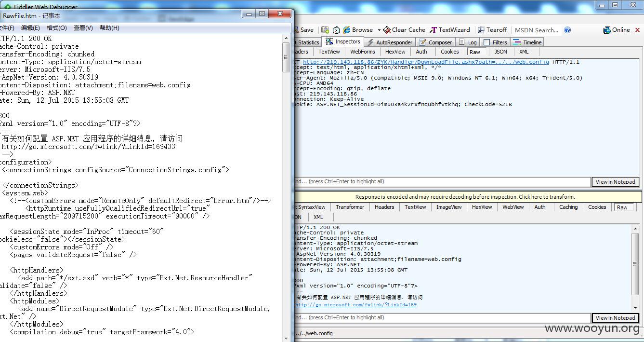Viewport: 644px width, 342px height.
Task: Select the response Headers tab
Action: [x=384, y=207]
